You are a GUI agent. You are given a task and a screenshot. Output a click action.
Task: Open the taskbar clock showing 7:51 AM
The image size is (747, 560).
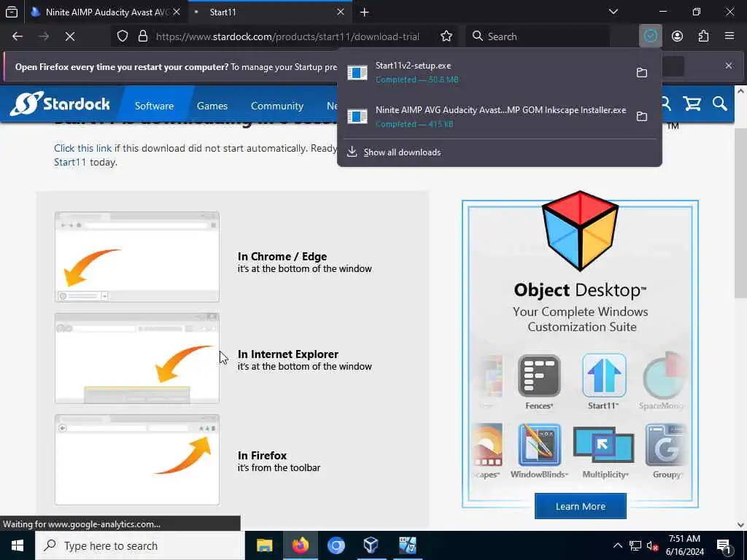click(x=684, y=545)
